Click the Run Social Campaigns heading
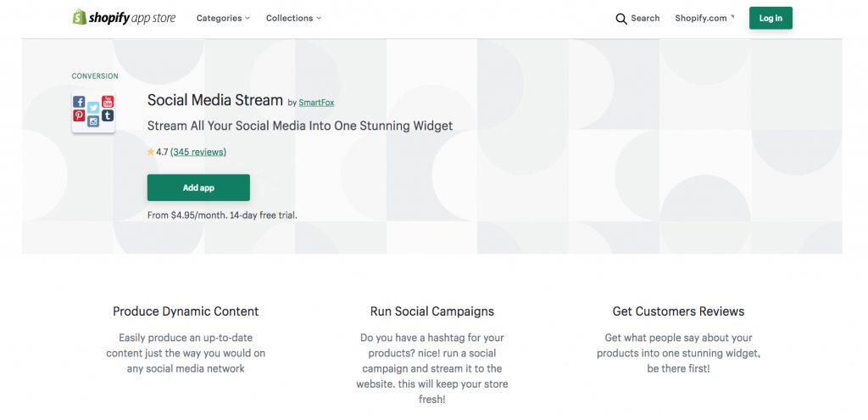The width and height of the screenshot is (868, 420). pos(431,311)
